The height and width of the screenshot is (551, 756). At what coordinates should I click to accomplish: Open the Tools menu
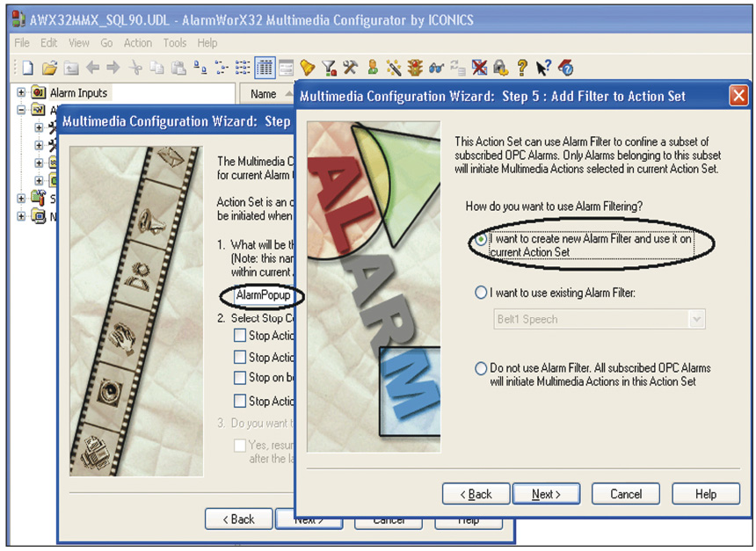click(x=175, y=43)
